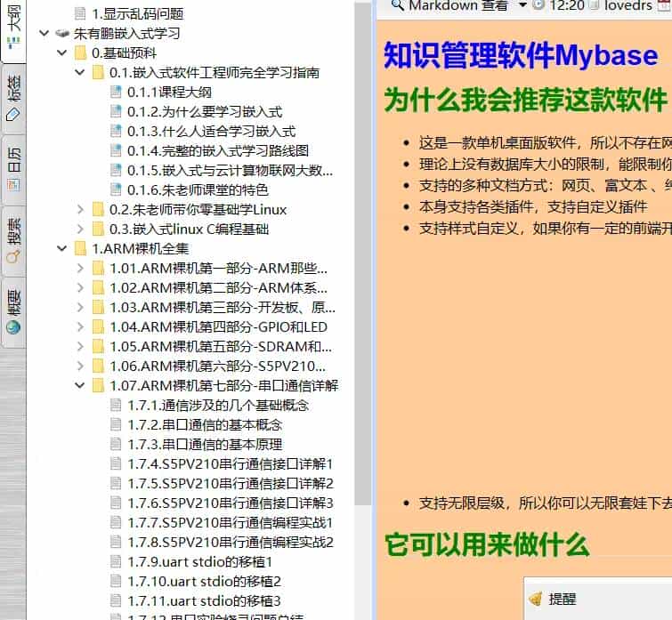This screenshot has height=620, width=672.
Task: Switch to the 大纲 outline side tab
Action: click(13, 29)
